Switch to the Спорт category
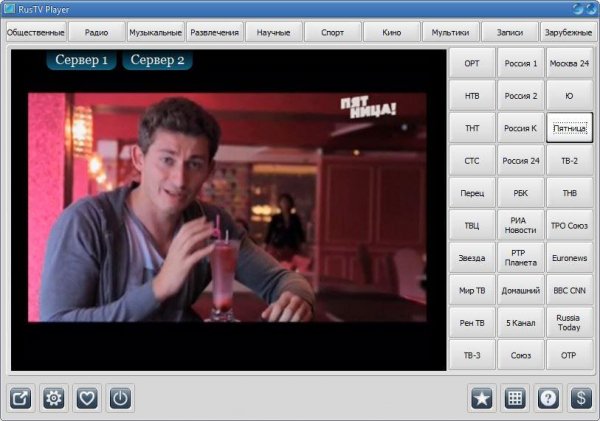This screenshot has height=421, width=600. click(333, 32)
